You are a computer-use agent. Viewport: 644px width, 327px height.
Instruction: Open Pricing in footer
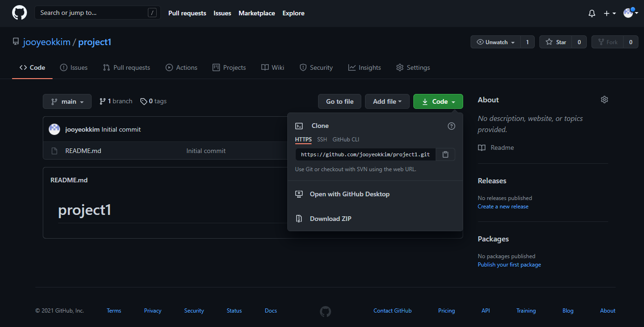click(446, 311)
